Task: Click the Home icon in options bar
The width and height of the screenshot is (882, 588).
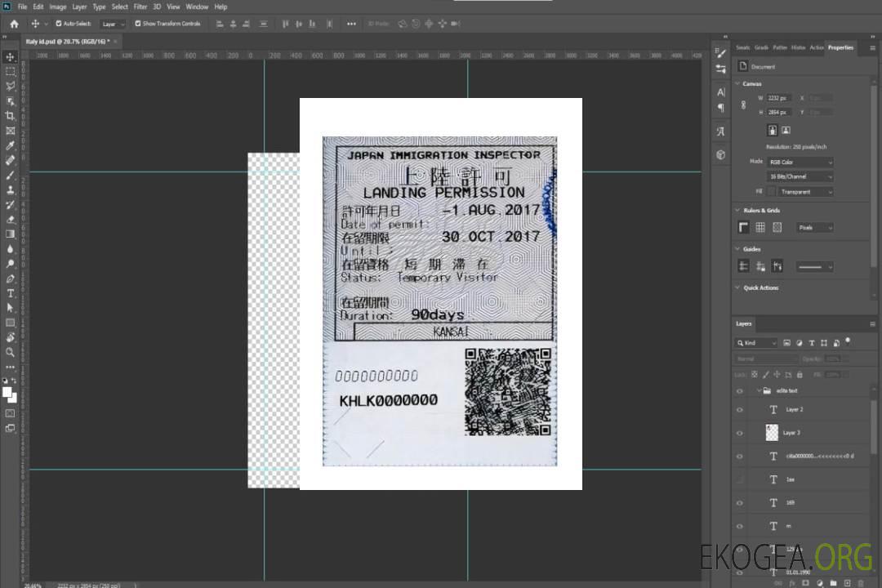Action: [14, 24]
